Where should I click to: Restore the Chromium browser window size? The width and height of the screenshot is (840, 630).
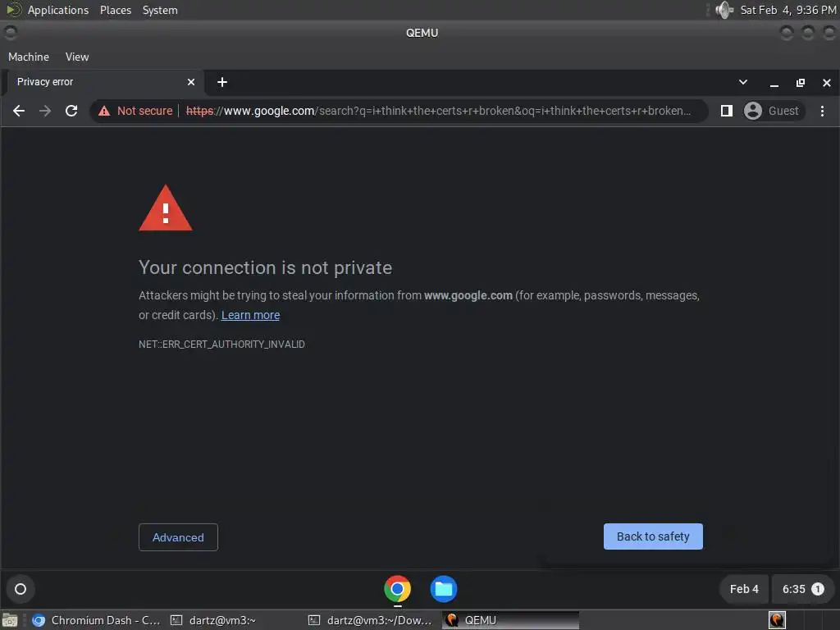[x=801, y=83]
